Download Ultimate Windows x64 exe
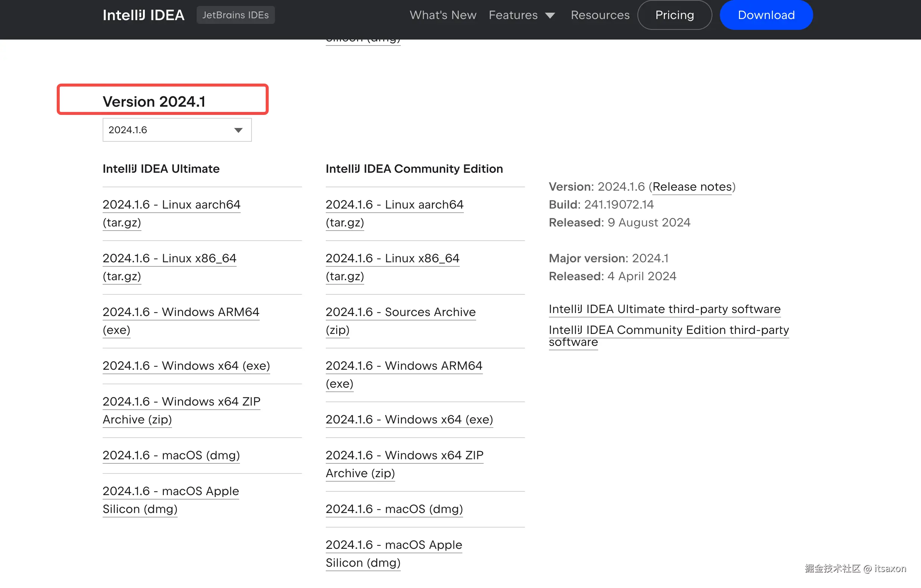The image size is (921, 588). [186, 366]
